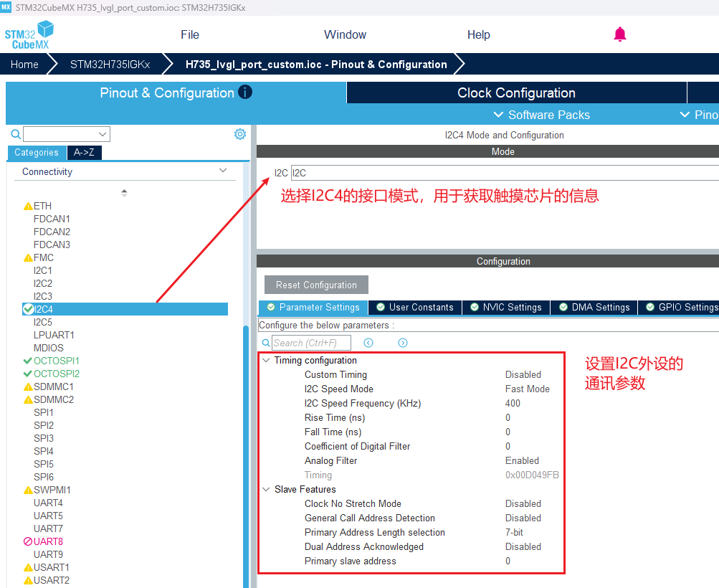This screenshot has width=719, height=588.
Task: Select I2C4 in the peripheral list
Action: pos(125,309)
